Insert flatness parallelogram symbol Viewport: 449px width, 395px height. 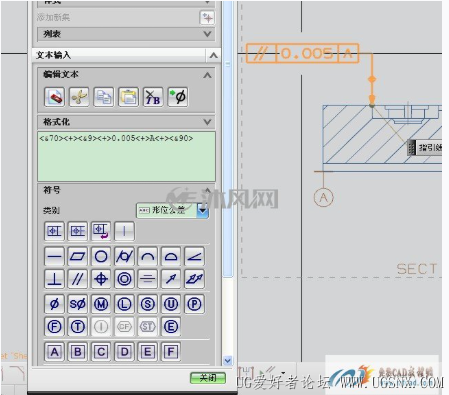[78, 256]
